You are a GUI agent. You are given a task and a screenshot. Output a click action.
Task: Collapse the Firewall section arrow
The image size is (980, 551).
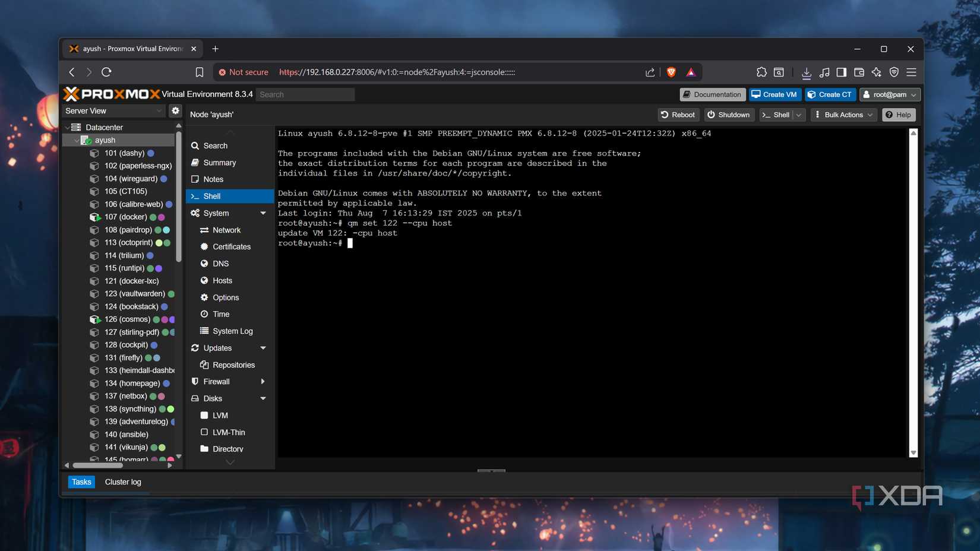(263, 381)
